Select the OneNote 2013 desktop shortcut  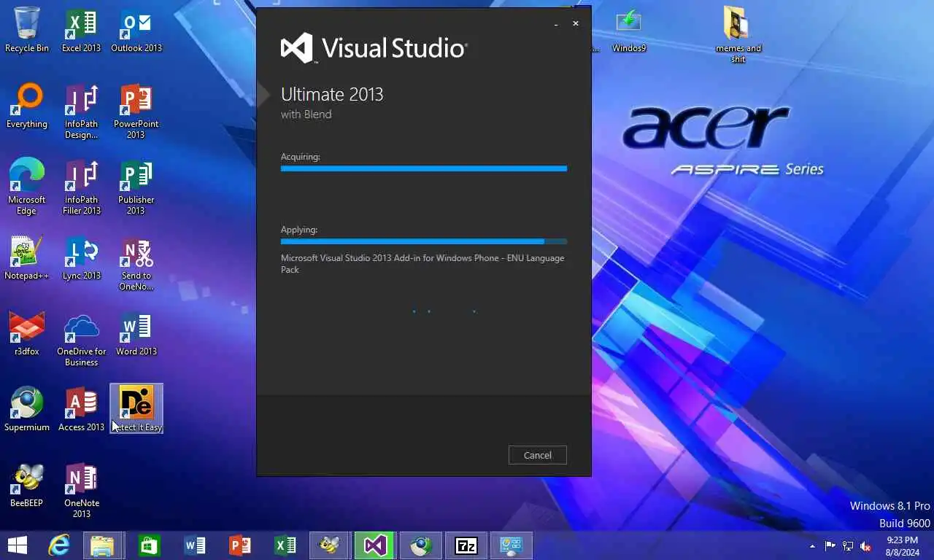click(81, 490)
